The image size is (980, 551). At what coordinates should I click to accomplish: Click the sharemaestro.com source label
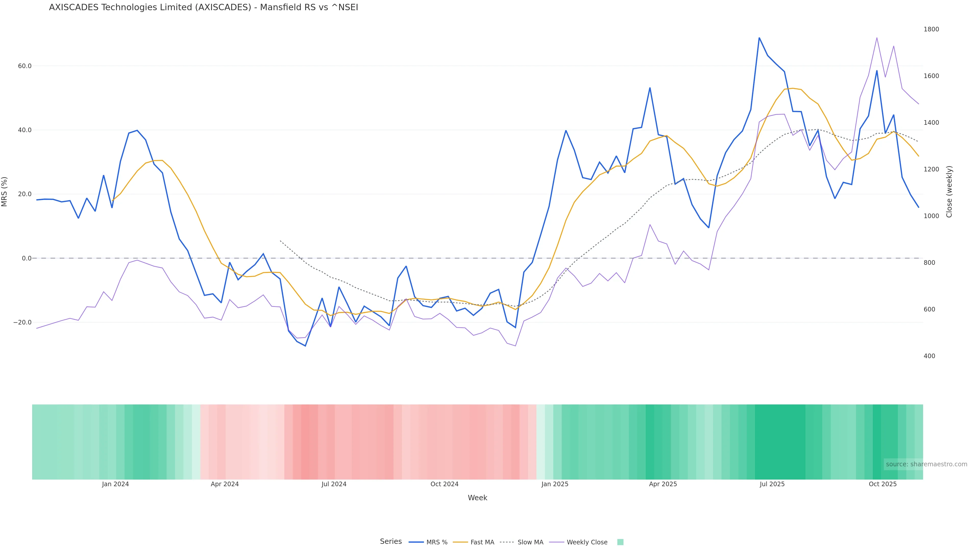(926, 464)
